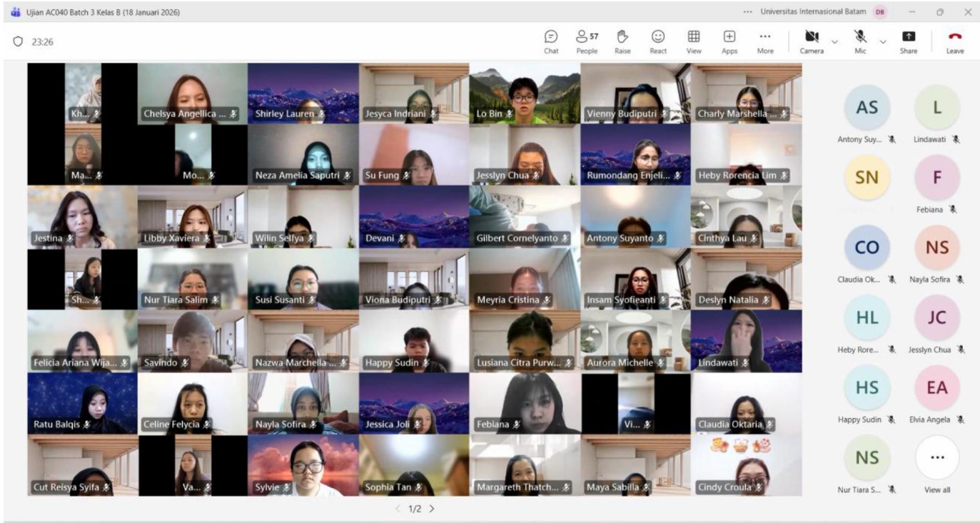Go to next page of participants
980x523 pixels.
(x=432, y=509)
